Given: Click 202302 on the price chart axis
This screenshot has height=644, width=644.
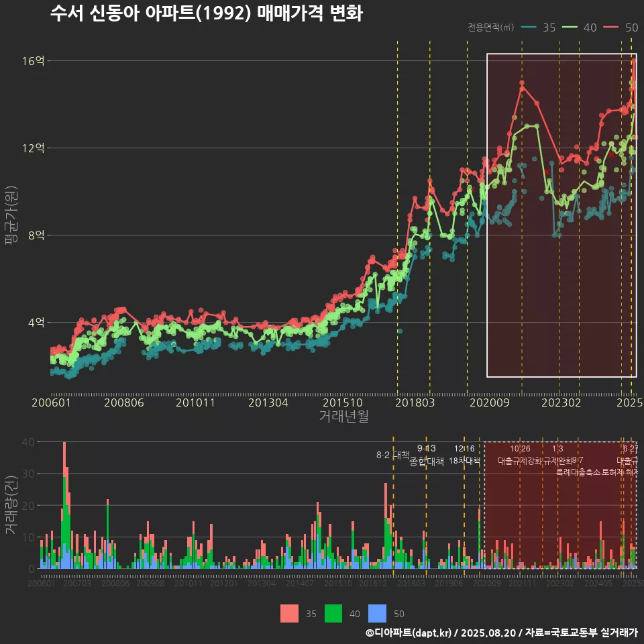Looking at the screenshot, I should click(561, 402).
